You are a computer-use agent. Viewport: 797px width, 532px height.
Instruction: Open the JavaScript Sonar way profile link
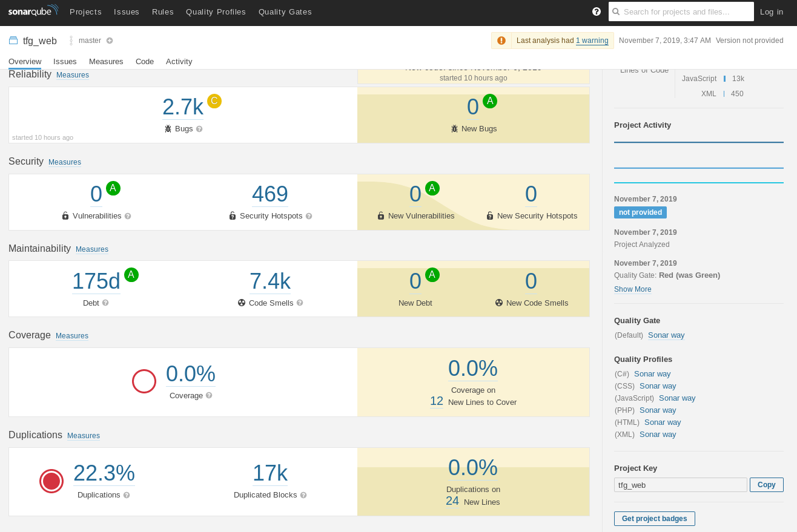click(x=677, y=398)
